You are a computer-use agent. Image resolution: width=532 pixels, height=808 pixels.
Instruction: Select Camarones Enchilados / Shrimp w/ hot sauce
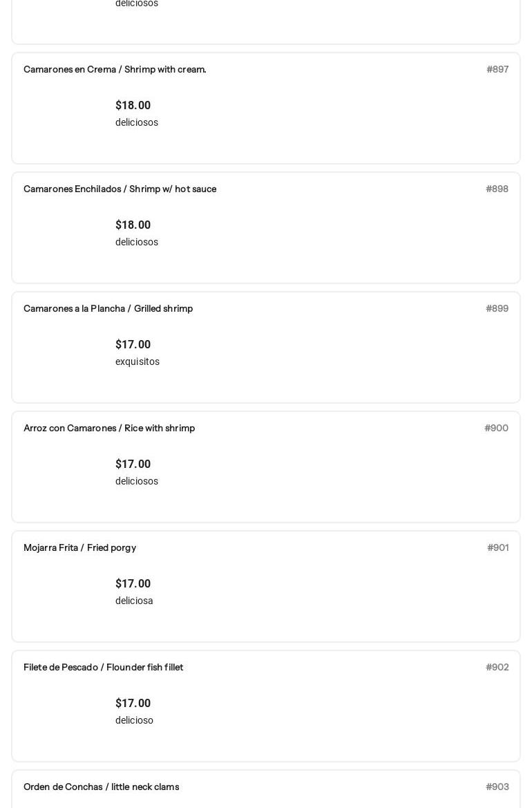pos(120,189)
